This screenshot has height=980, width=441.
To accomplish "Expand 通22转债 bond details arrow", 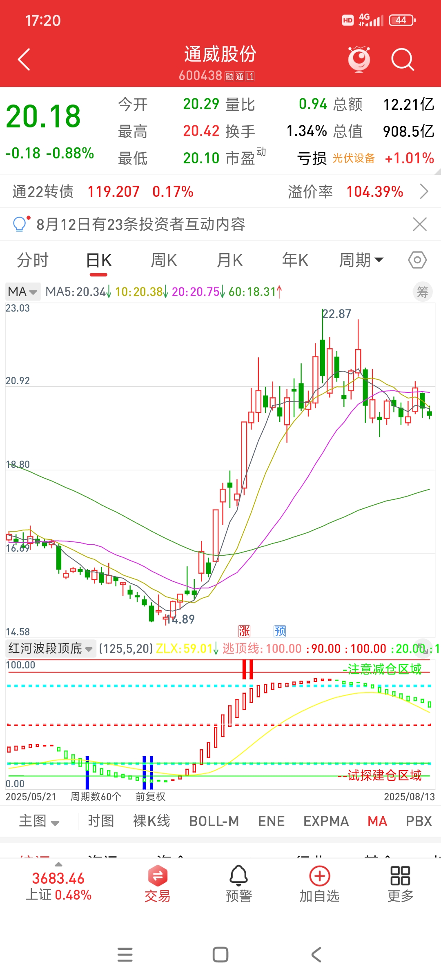I will 424,191.
